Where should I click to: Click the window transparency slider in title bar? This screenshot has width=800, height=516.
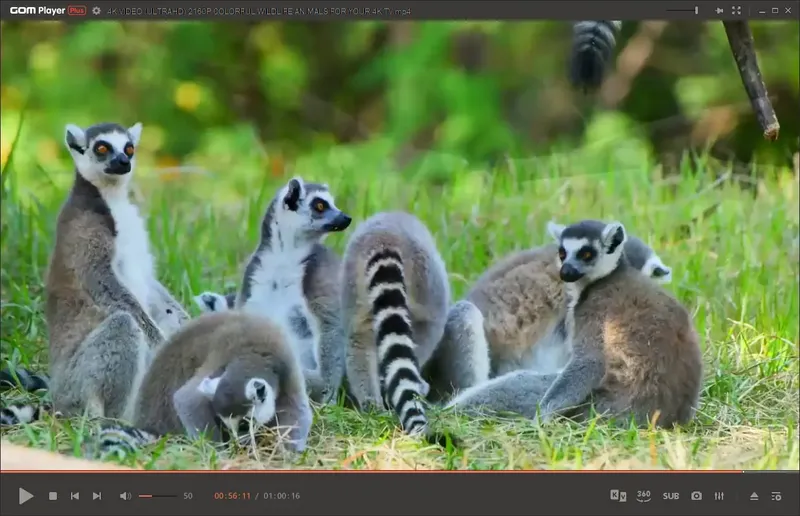coord(682,10)
